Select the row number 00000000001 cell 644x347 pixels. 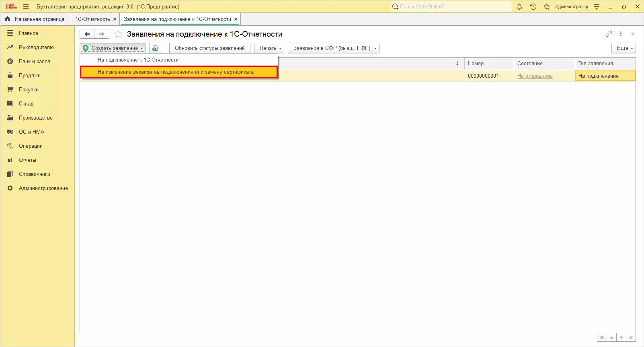point(489,76)
